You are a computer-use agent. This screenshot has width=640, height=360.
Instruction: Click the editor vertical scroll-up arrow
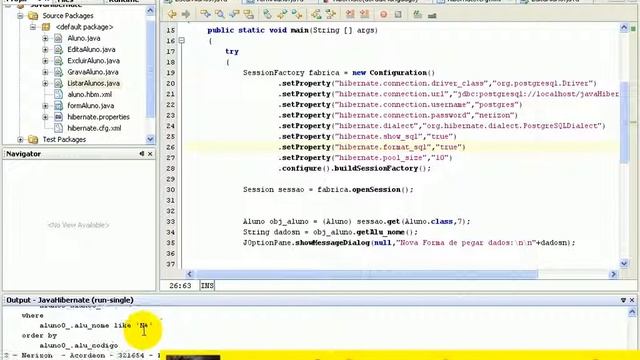pos(624,28)
